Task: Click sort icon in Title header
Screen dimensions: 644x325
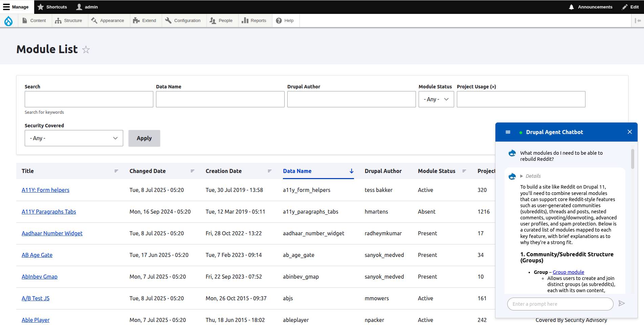Action: (116, 171)
